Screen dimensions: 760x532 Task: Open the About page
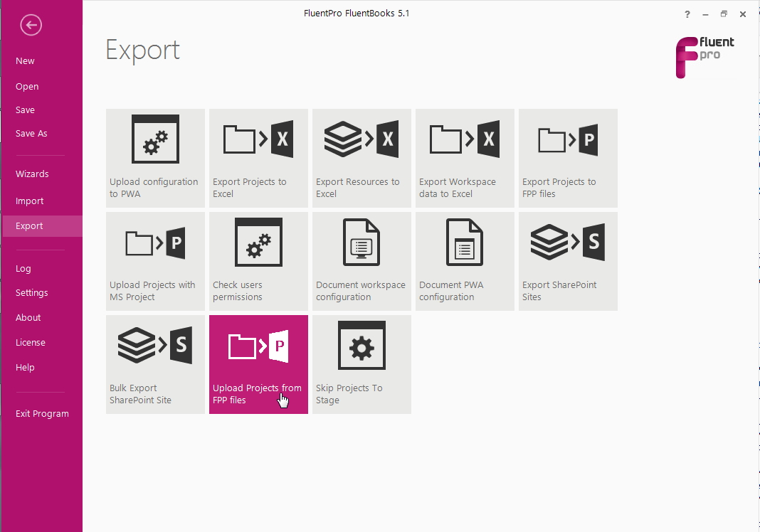pyautogui.click(x=28, y=318)
